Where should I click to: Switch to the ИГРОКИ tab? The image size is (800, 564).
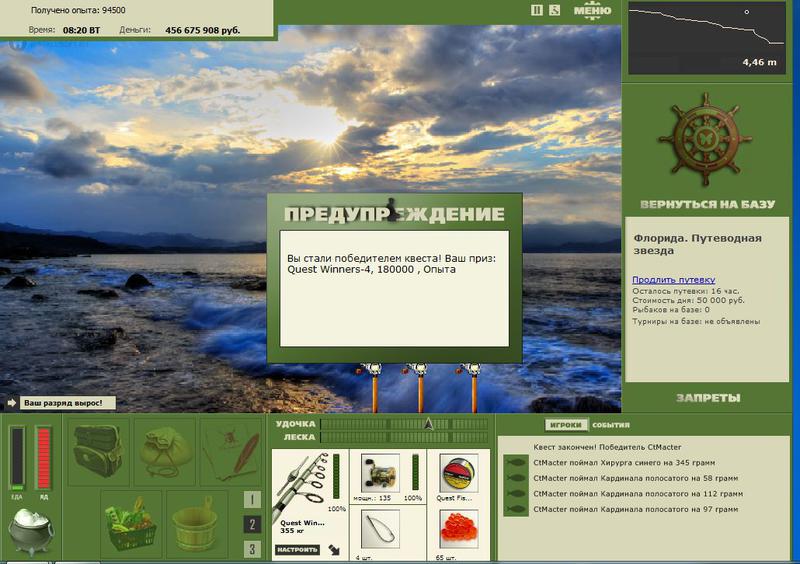click(x=566, y=425)
